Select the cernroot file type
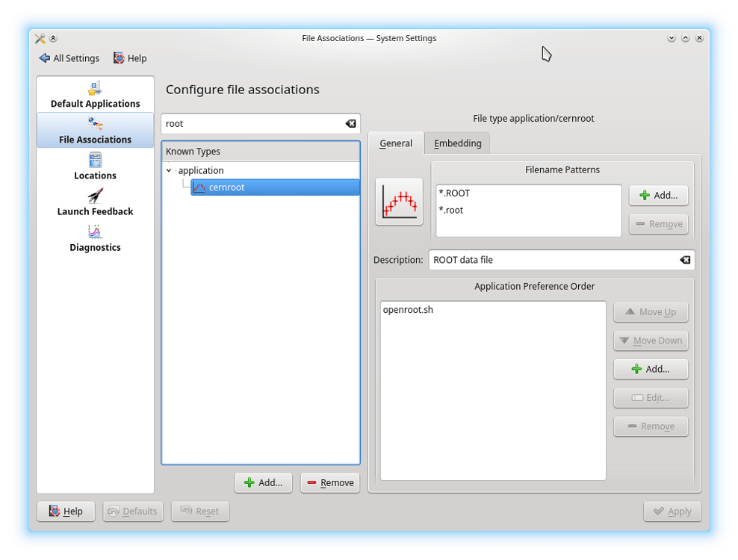The height and width of the screenshot is (560, 738). [x=226, y=187]
